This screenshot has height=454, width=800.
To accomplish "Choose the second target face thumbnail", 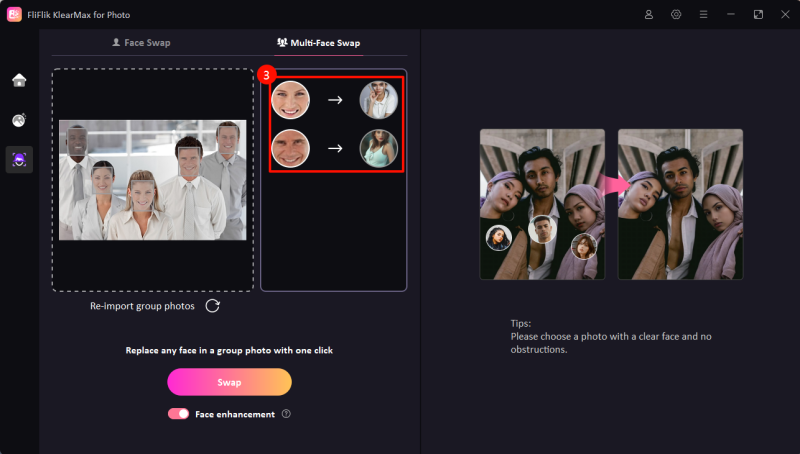I will coord(379,149).
